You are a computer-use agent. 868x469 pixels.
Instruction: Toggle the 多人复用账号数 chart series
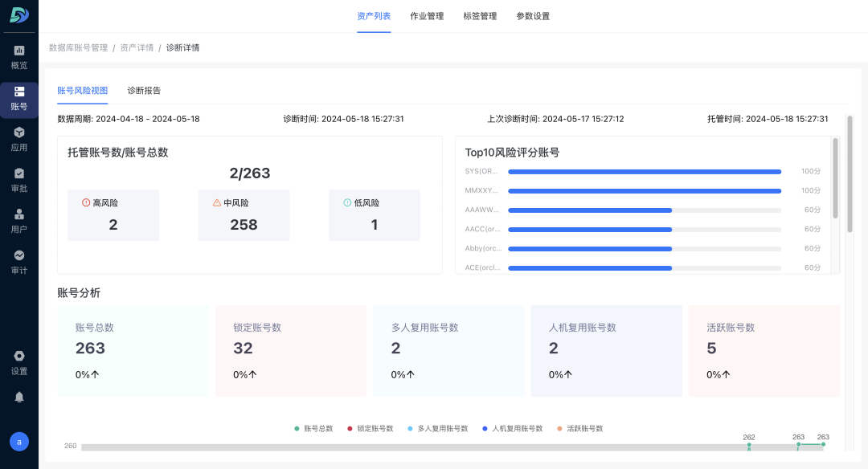click(x=440, y=428)
